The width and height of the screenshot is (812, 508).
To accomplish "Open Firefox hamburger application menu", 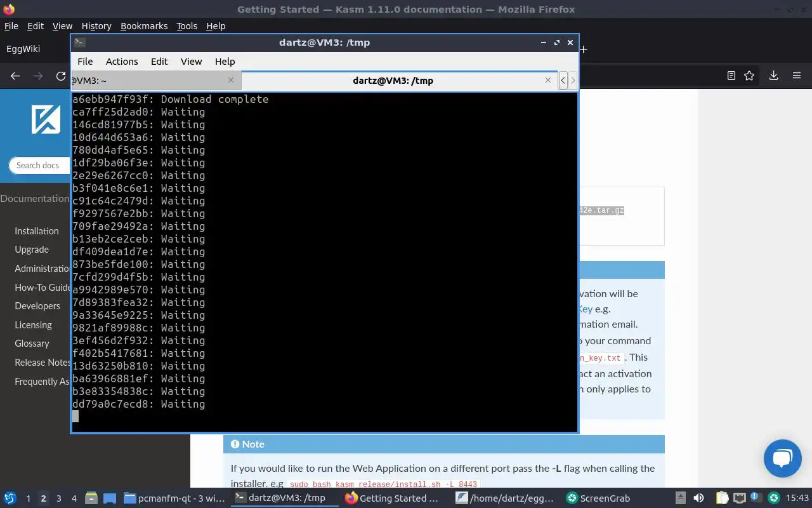I will (797, 76).
